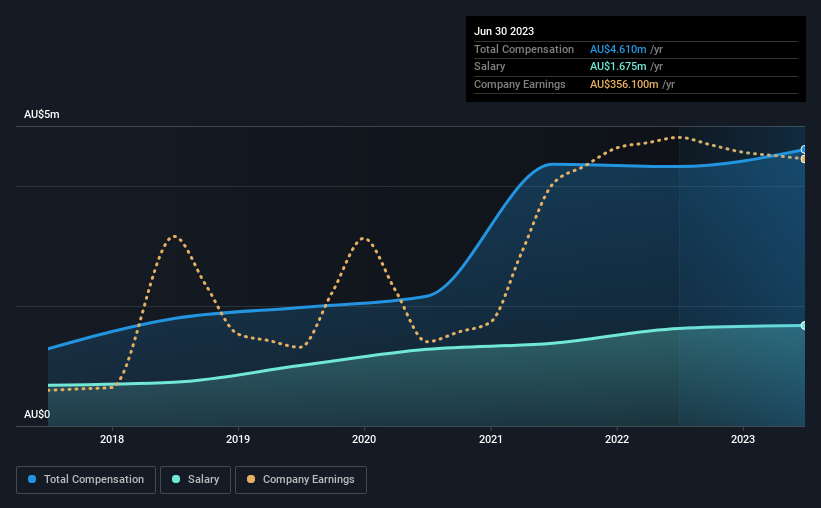
Task: Select the teal Salary endpoint marker
Action: [803, 326]
